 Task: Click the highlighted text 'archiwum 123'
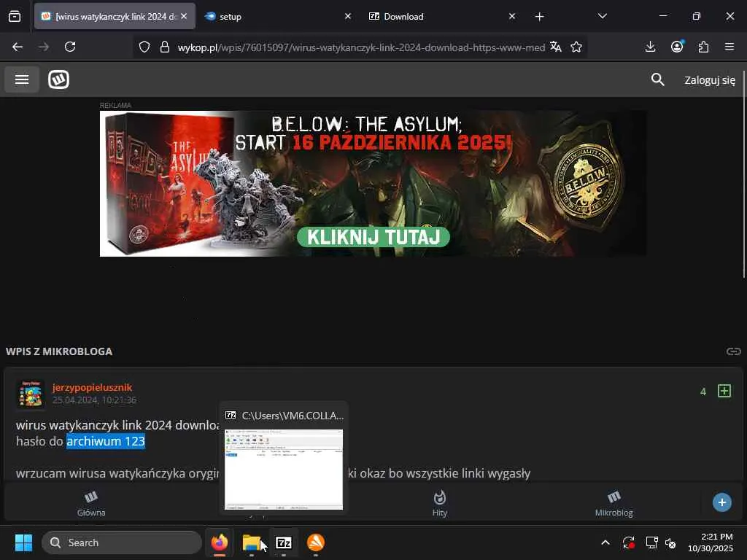[x=106, y=441]
